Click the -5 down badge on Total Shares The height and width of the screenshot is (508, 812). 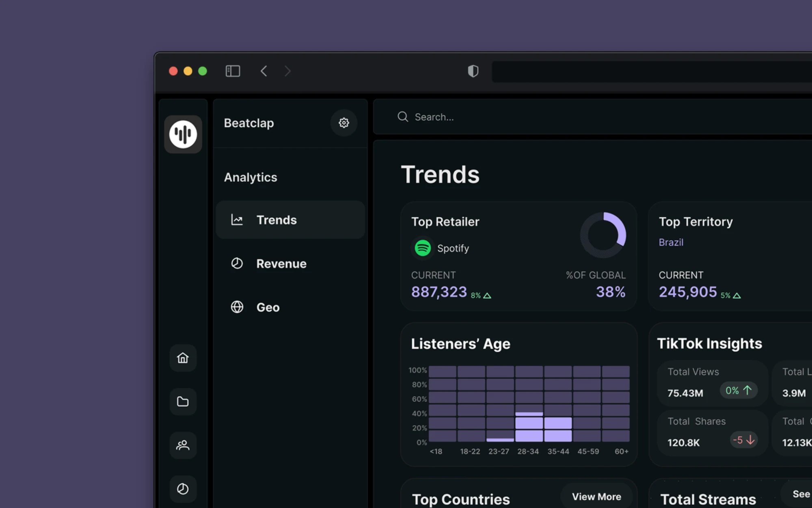(x=744, y=440)
